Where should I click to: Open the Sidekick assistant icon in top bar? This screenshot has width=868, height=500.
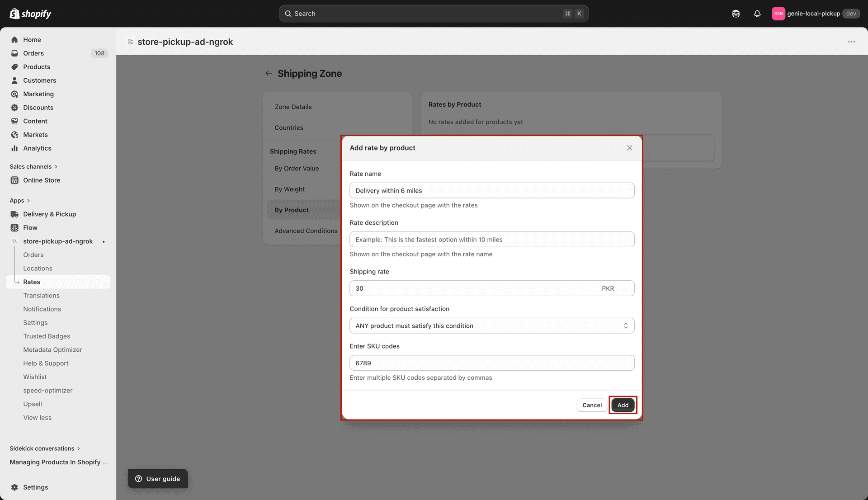pyautogui.click(x=736, y=14)
